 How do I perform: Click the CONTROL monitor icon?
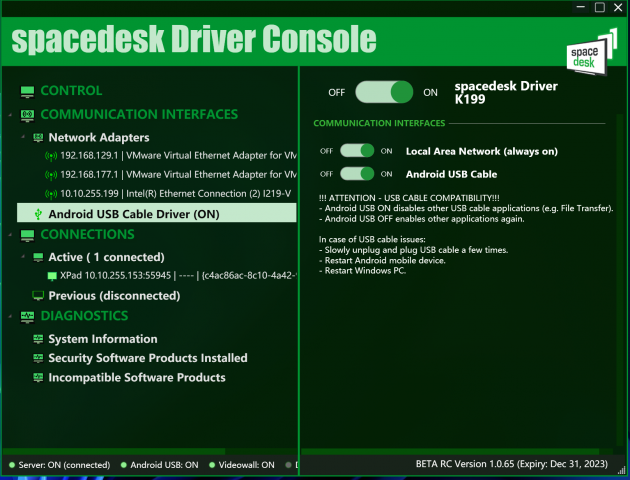[x=27, y=91]
